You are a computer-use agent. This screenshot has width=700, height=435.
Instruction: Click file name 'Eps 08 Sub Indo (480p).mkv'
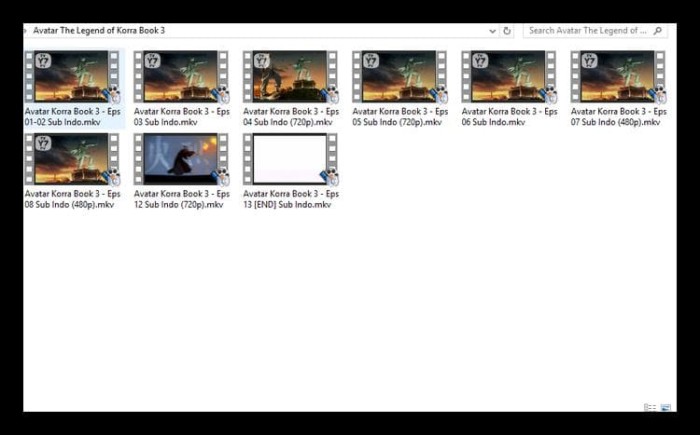72,199
